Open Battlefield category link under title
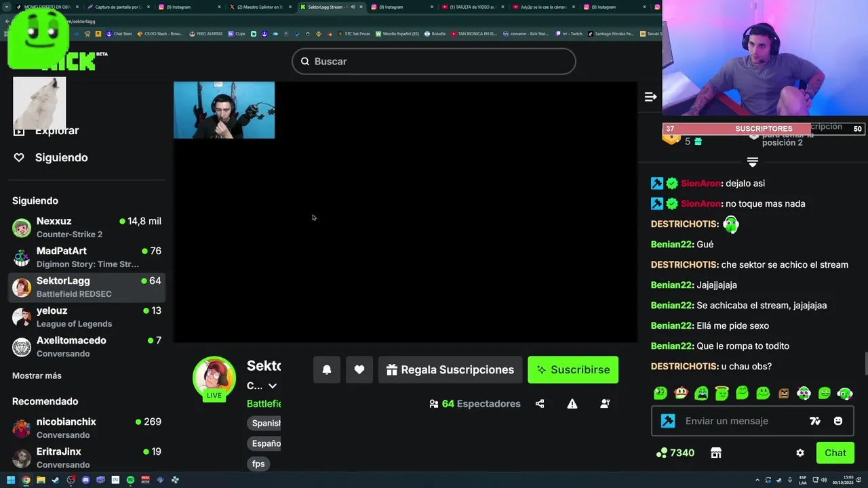Image resolution: width=868 pixels, height=488 pixels. pos(264,403)
